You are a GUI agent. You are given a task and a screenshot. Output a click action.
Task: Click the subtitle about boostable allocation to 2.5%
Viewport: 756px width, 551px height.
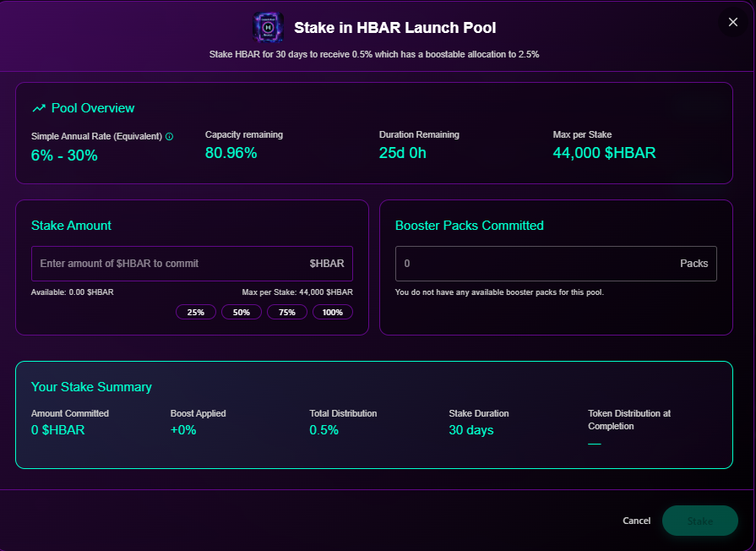pyautogui.click(x=374, y=55)
